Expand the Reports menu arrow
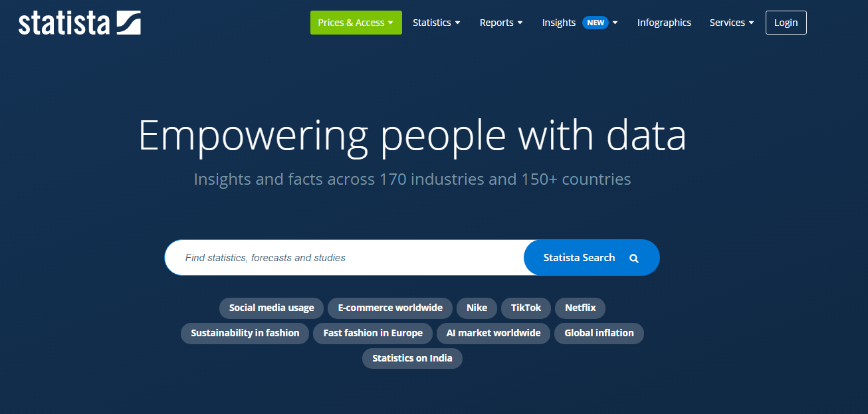This screenshot has width=868, height=414. pos(520,23)
